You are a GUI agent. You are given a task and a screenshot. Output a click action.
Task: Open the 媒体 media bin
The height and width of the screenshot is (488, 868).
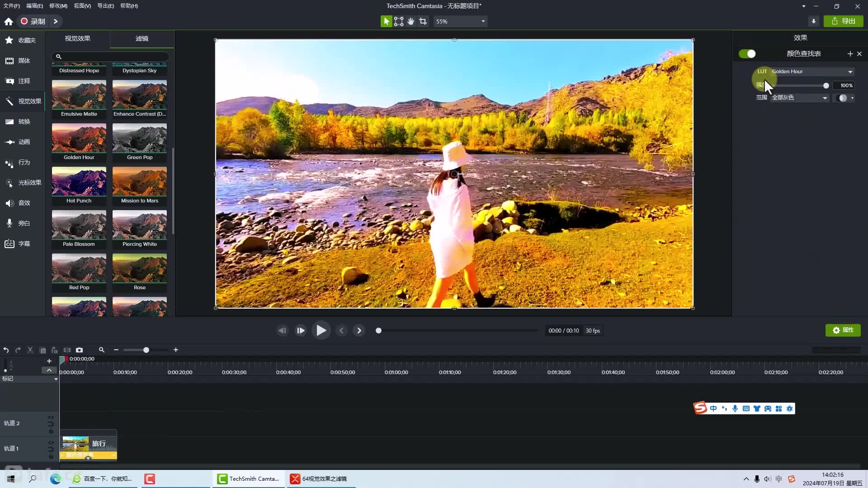(x=23, y=61)
